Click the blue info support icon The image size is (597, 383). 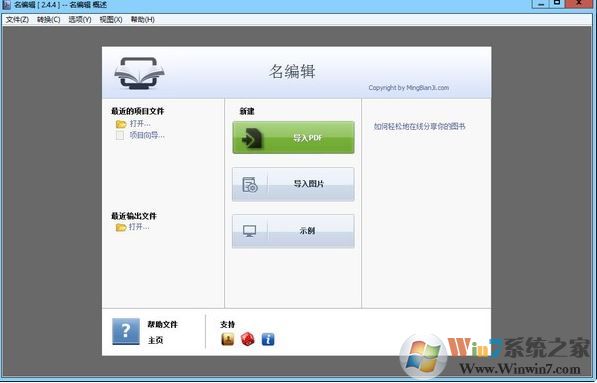(268, 339)
